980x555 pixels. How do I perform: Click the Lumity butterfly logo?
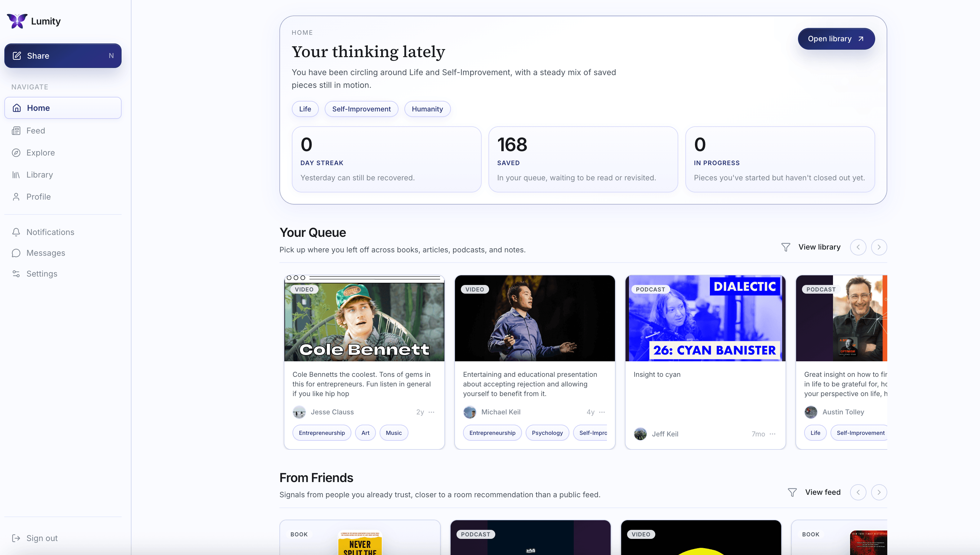[17, 21]
